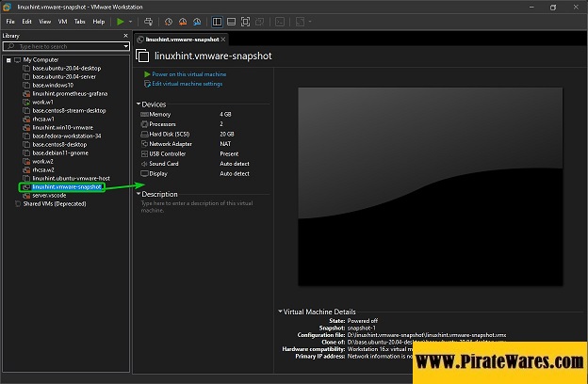Collapse the Devices section

139,104
